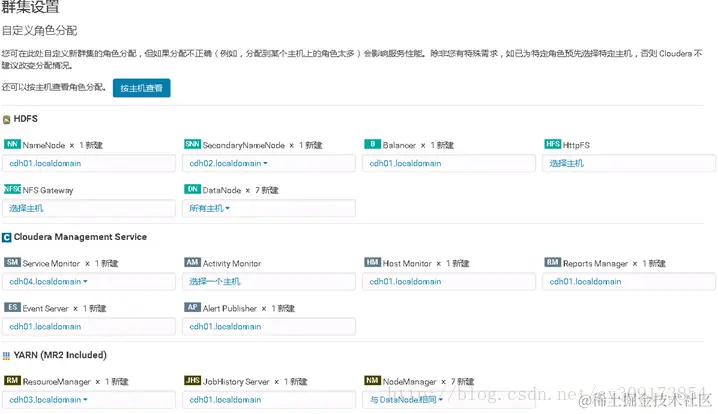Click the Activity Monitor label
718x414 pixels.
[232, 263]
